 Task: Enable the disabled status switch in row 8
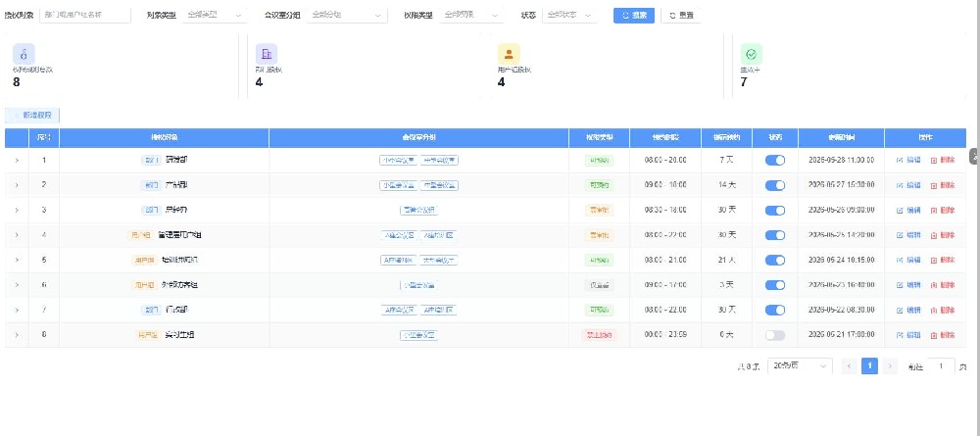[x=775, y=335]
